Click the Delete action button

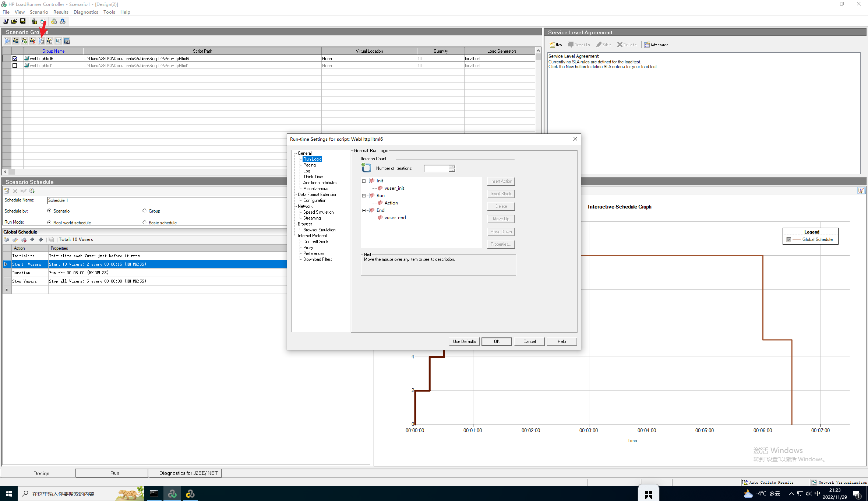[x=501, y=206]
